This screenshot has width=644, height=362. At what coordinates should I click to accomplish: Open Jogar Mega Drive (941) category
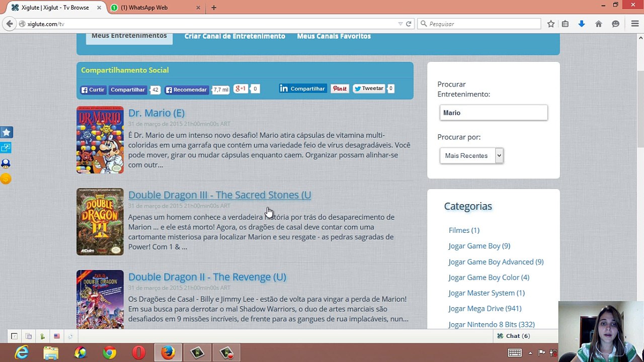(x=485, y=309)
